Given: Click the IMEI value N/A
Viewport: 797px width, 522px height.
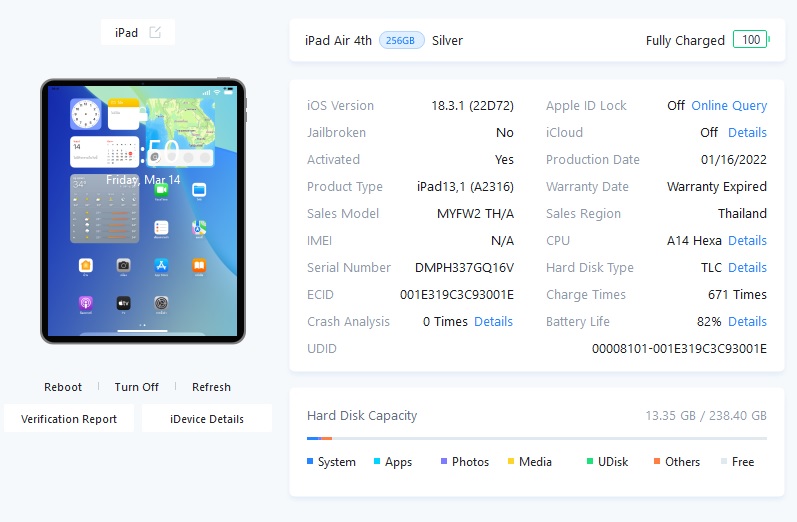Looking at the screenshot, I should point(502,240).
